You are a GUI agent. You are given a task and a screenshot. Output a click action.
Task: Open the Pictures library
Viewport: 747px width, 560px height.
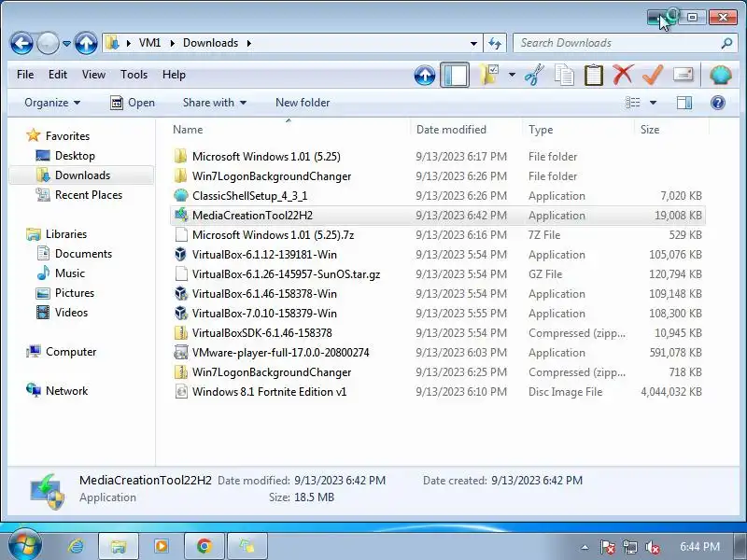[75, 292]
